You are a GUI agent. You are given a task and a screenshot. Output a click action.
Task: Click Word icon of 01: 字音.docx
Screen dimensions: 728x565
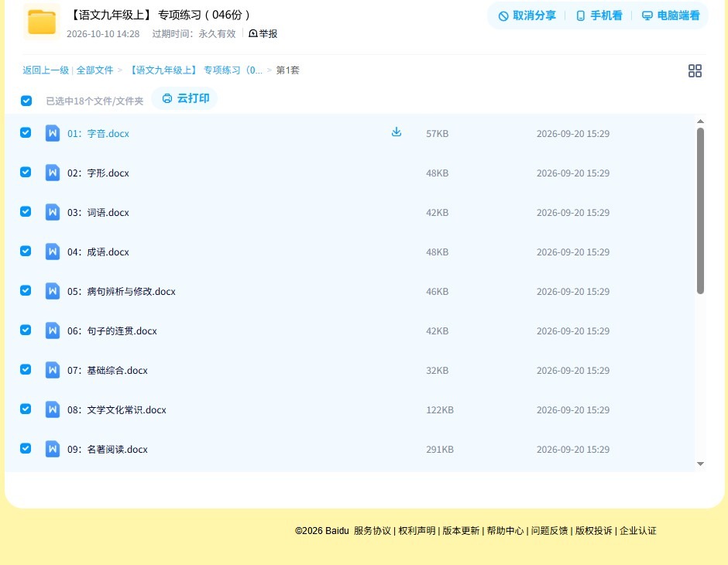coord(53,133)
